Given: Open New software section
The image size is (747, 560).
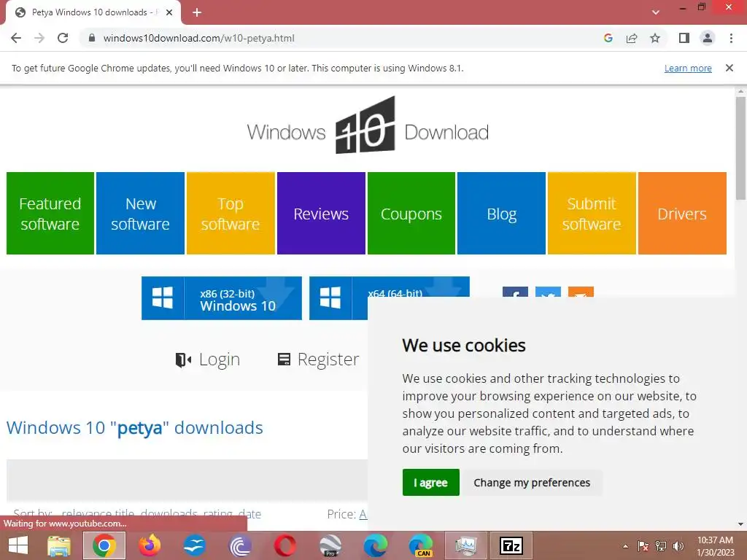Looking at the screenshot, I should click(x=140, y=214).
